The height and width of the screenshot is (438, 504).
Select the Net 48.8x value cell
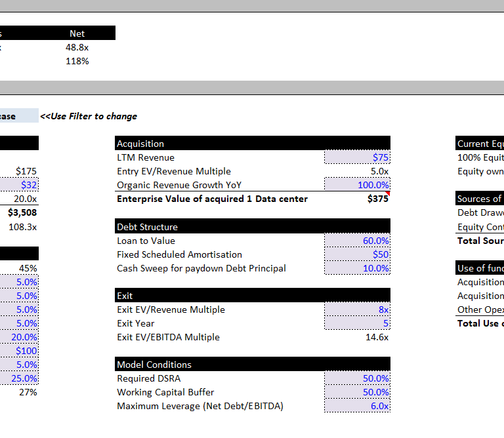click(x=77, y=47)
